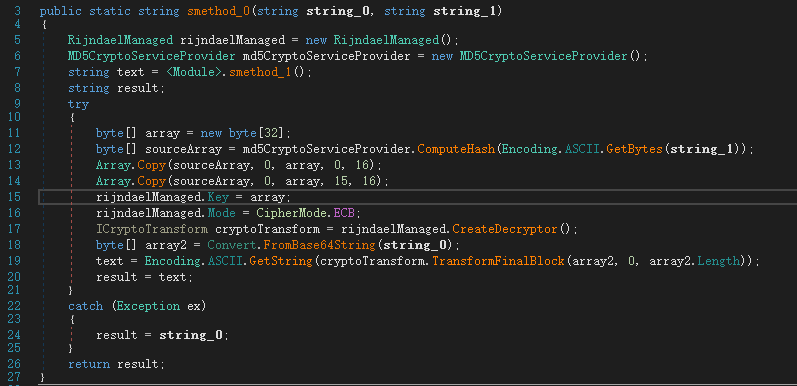
Task: Click the smethod_0 method name
Action: click(x=219, y=11)
